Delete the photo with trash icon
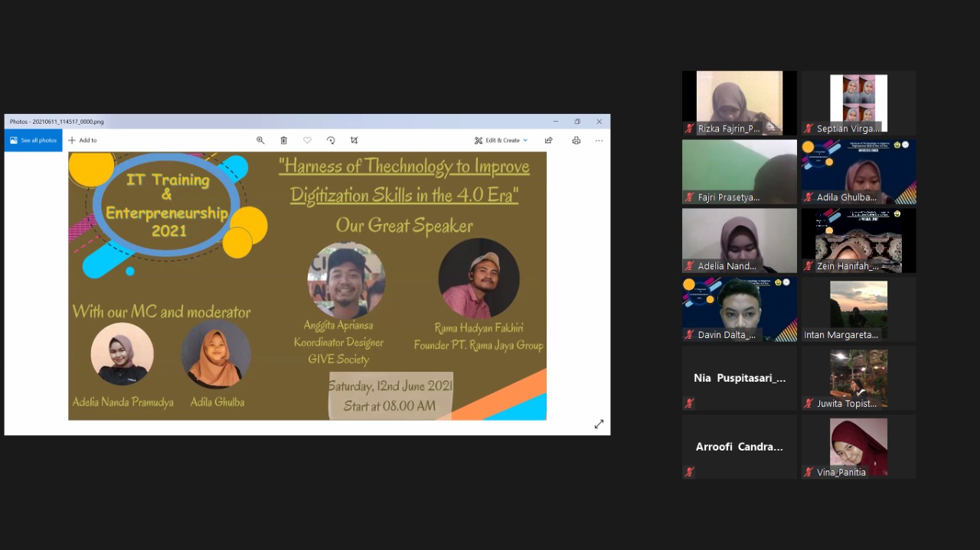 [283, 141]
